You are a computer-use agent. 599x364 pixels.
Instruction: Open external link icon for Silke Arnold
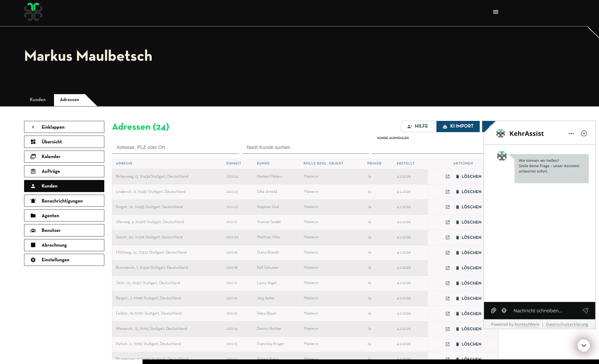point(448,192)
